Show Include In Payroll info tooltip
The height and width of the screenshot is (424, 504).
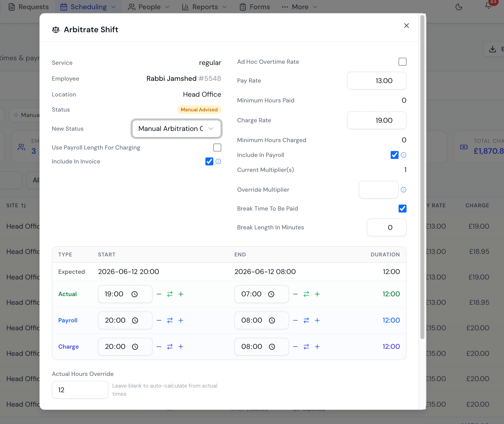click(404, 155)
